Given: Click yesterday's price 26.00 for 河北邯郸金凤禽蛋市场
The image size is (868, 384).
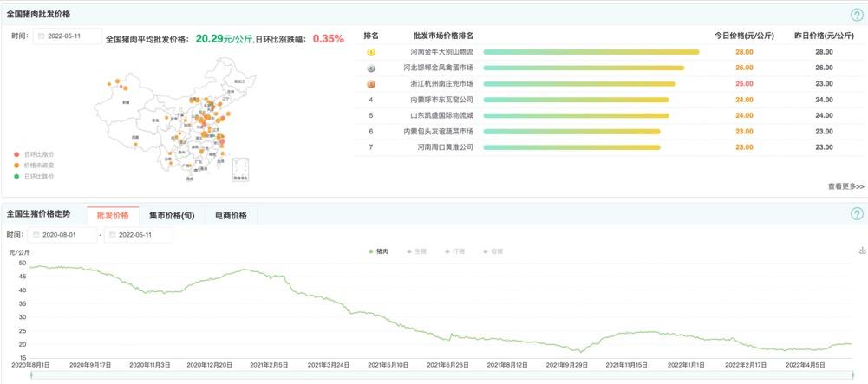Looking at the screenshot, I should pyautogui.click(x=825, y=68).
